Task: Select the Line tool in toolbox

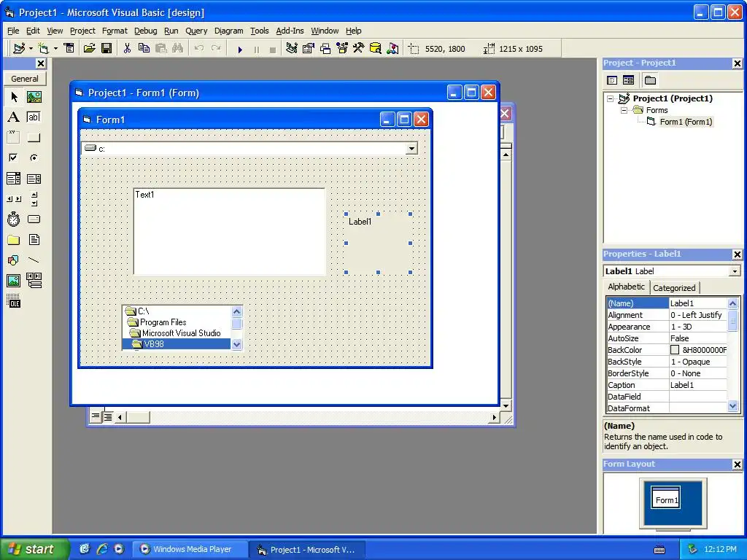Action: (34, 260)
